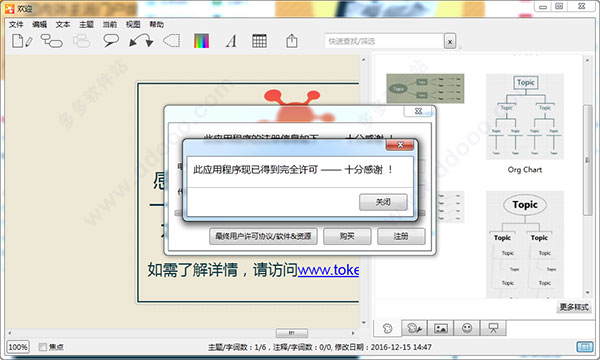Clear the quick search with x button

point(450,41)
